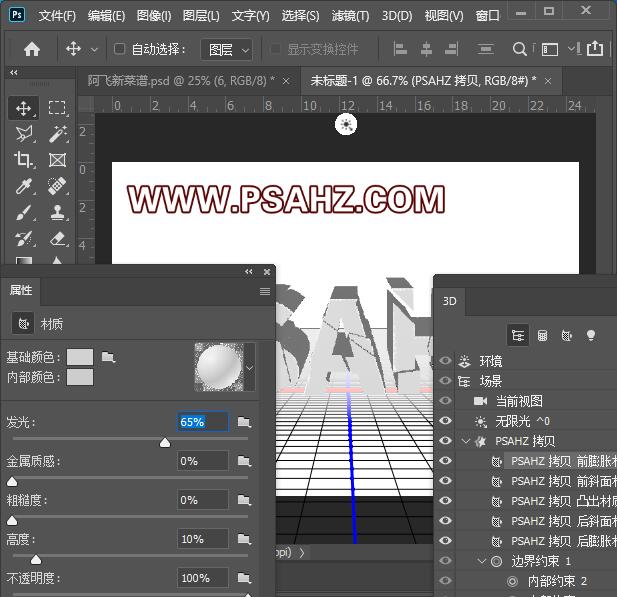Align left edges icon
The width and height of the screenshot is (617, 597).
click(400, 50)
